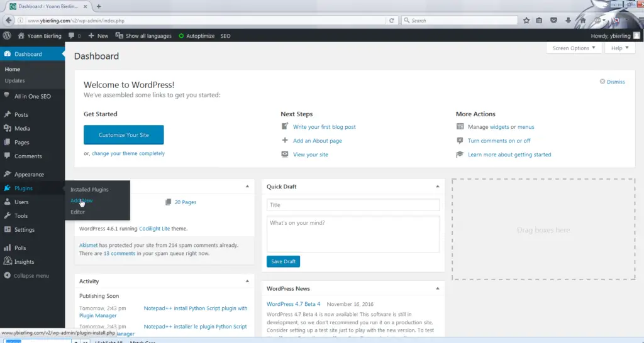Click Learn more about getting started

click(x=509, y=155)
